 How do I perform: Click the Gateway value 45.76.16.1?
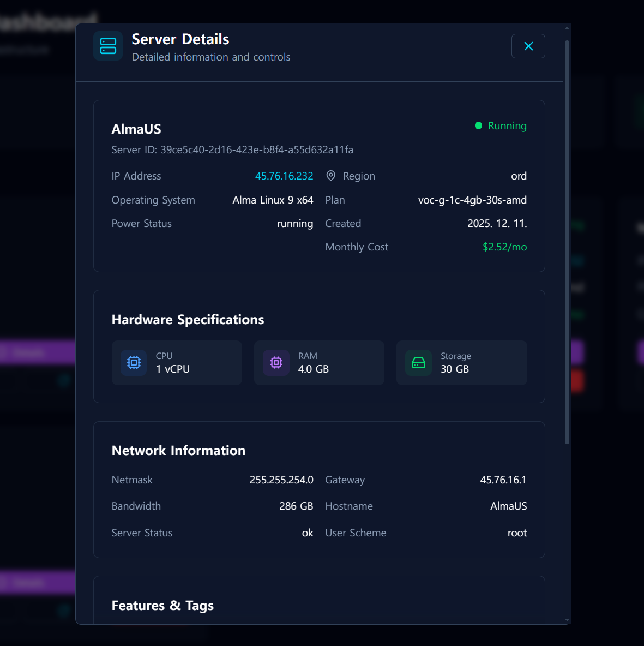click(x=503, y=480)
